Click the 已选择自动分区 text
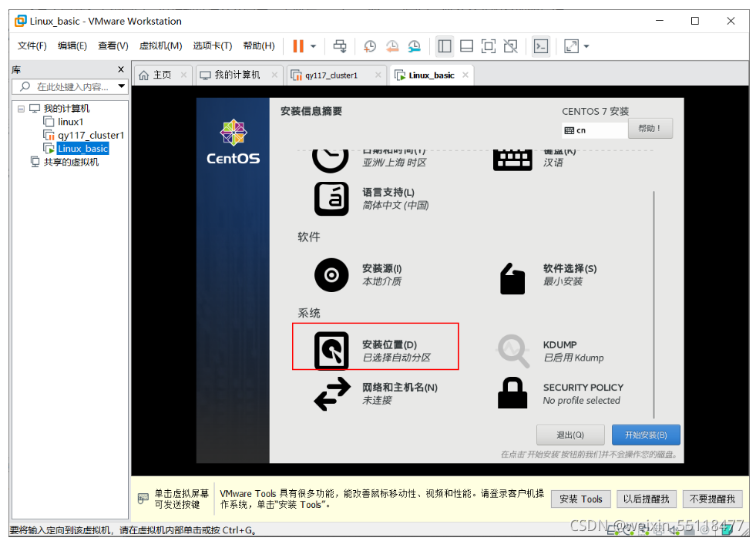 (x=396, y=358)
